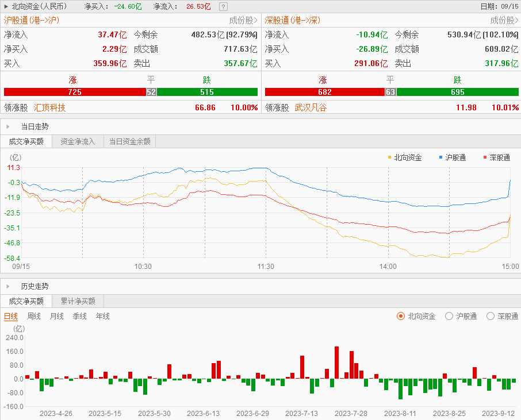
Task: Toggle the 历史走势 section arrow
Action: click(x=7, y=286)
